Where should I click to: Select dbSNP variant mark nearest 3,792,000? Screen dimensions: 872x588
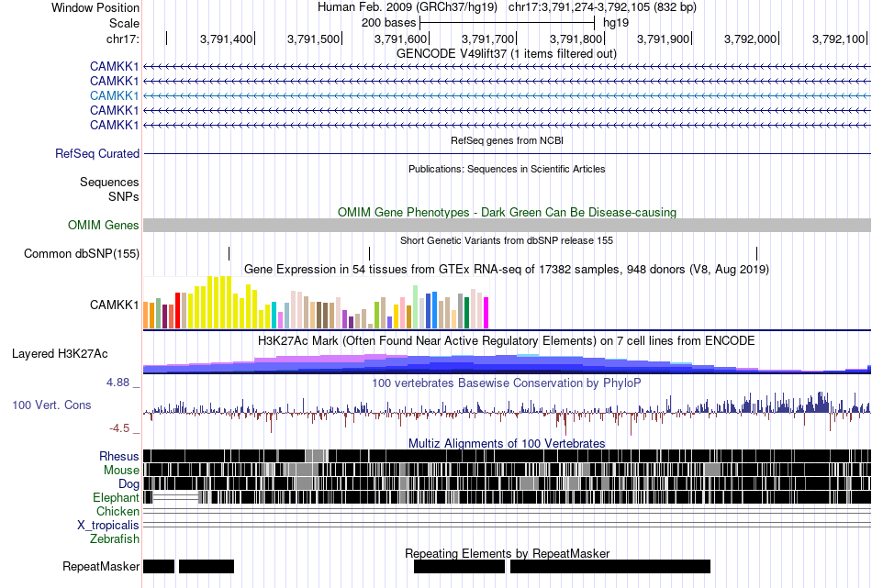pyautogui.click(x=757, y=254)
